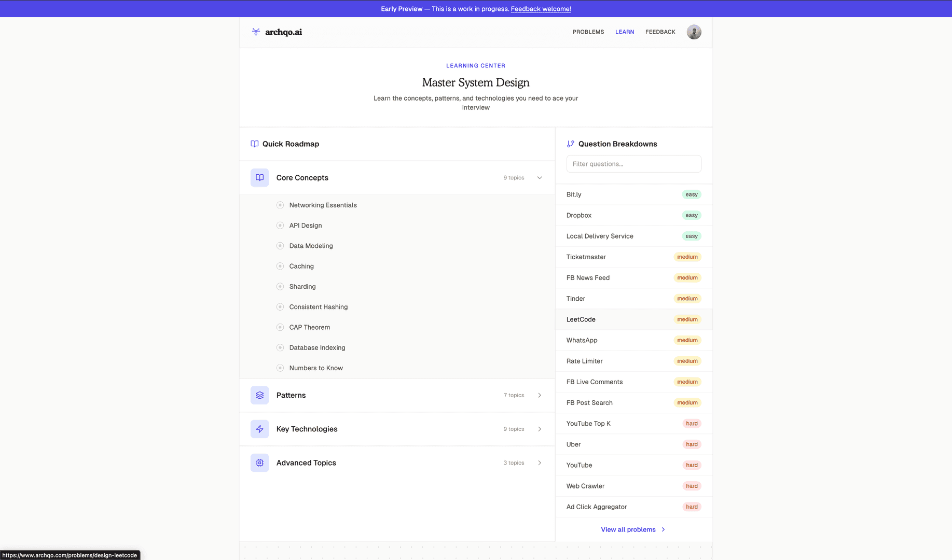
Task: Open the Rate Limiter breakdown
Action: coord(633,361)
